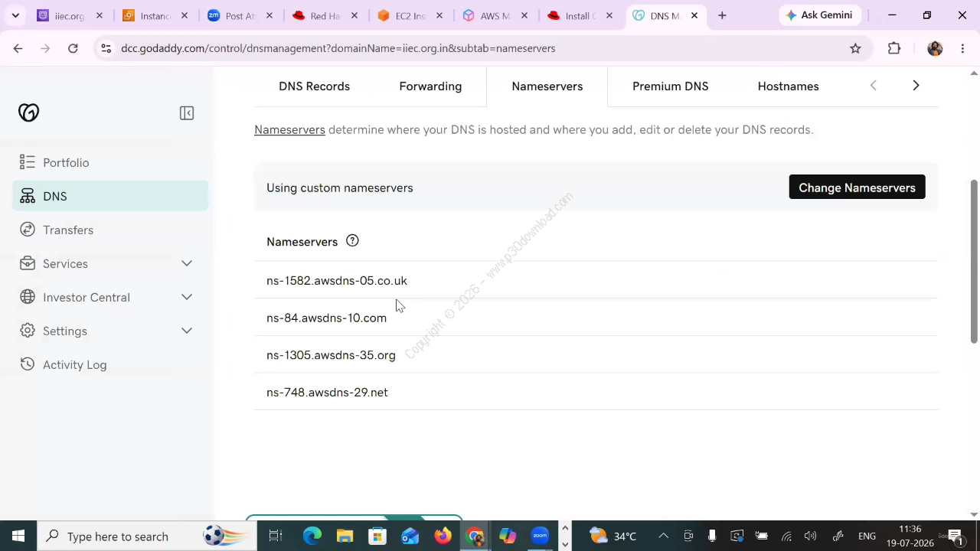Viewport: 980px width, 551px height.
Task: Select DNS in the sidebar
Action: [x=110, y=196]
